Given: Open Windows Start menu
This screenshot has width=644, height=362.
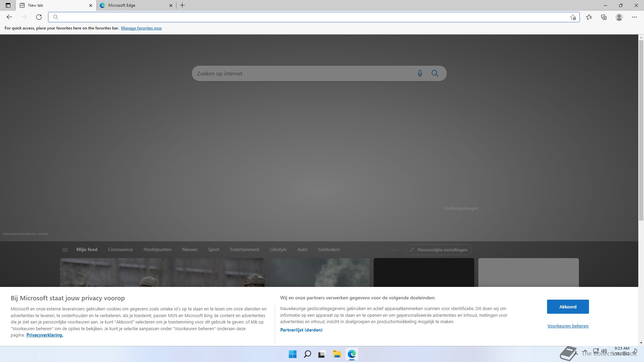Looking at the screenshot, I should point(292,354).
